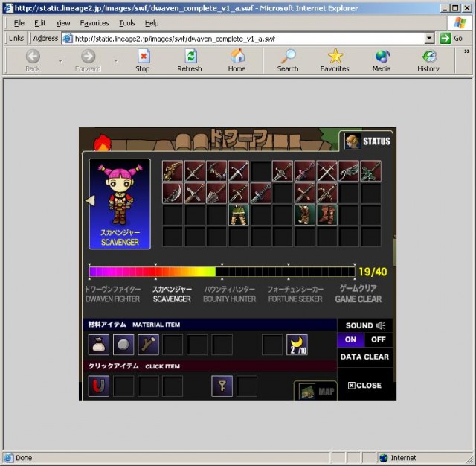Click the Scavenger character portrait card
The image size is (476, 466).
[120, 204]
